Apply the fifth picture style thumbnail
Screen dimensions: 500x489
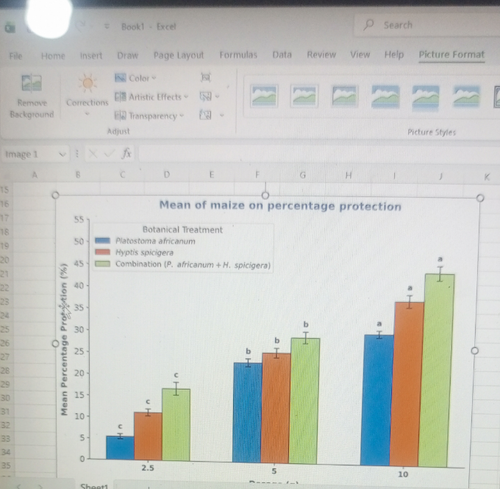click(x=426, y=97)
